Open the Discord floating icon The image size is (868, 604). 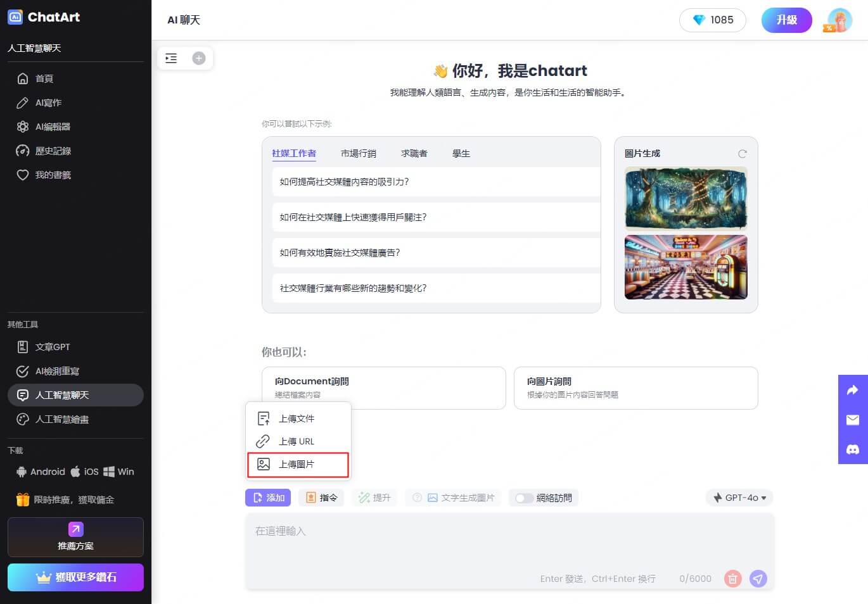click(x=853, y=450)
